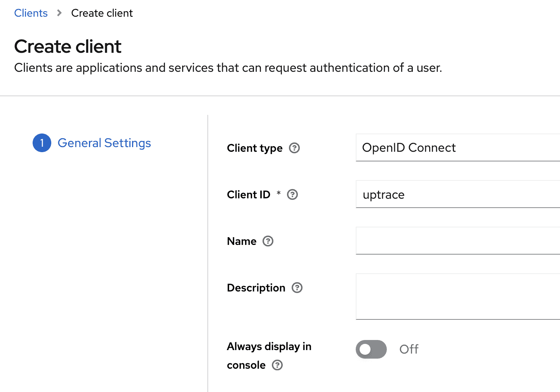Expand the General Settings step

click(x=104, y=143)
